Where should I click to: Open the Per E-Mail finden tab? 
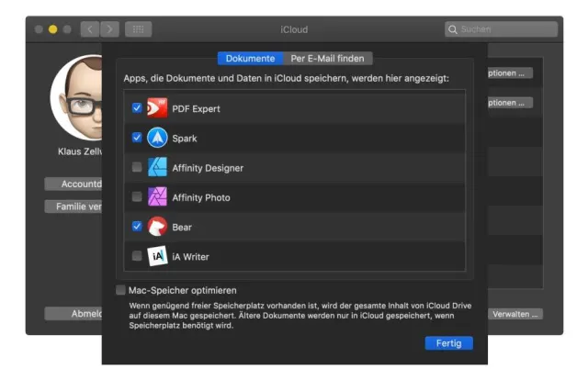(x=327, y=59)
